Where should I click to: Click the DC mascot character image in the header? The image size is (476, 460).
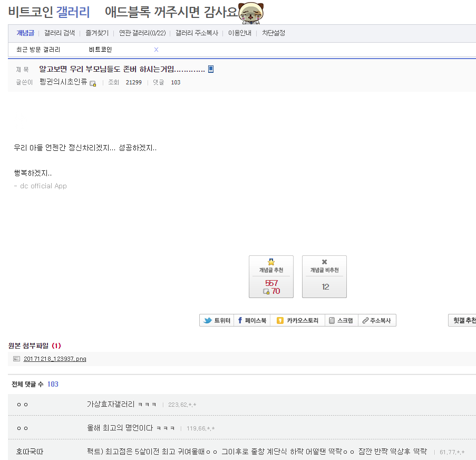coord(251,13)
